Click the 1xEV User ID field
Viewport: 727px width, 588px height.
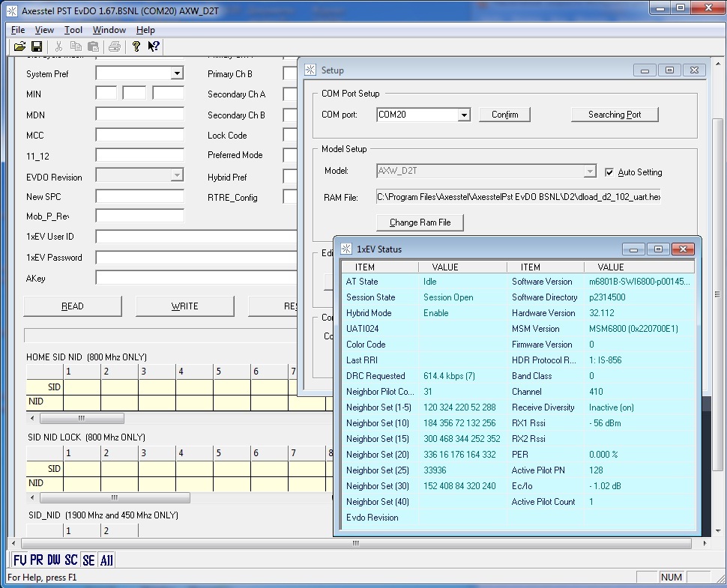[x=196, y=237]
